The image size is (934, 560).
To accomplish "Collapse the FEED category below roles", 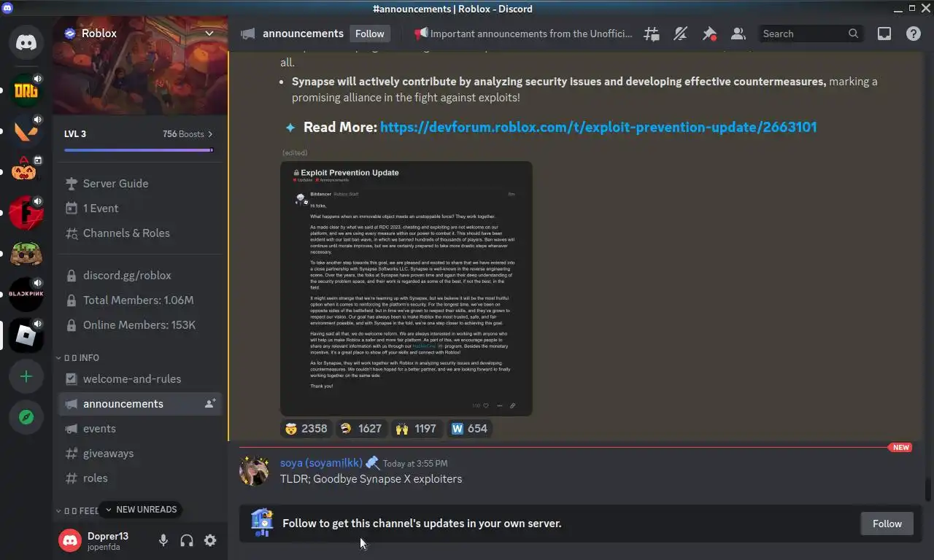I will pos(77,511).
